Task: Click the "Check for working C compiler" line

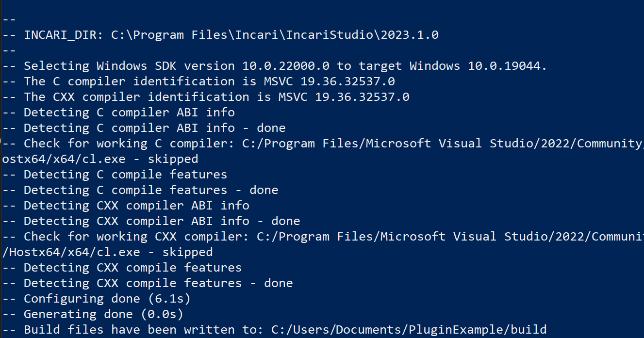Action: (x=323, y=144)
